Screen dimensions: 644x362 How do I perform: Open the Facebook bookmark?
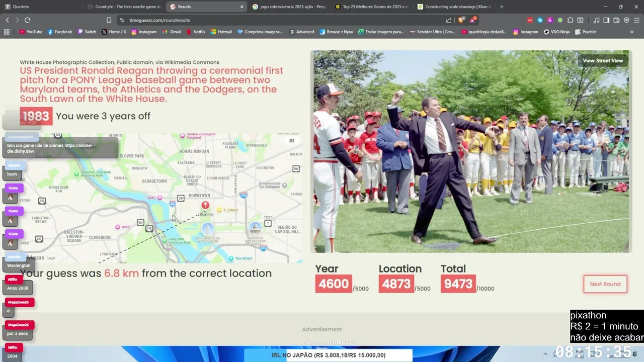tap(60, 32)
